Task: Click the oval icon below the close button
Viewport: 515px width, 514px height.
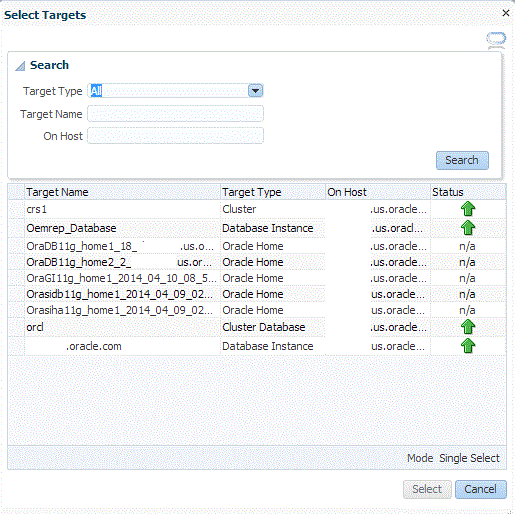Action: click(496, 39)
